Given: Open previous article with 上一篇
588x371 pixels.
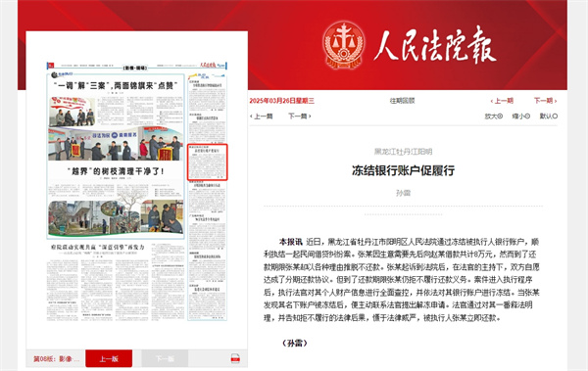Looking at the screenshot, I should click(262, 116).
